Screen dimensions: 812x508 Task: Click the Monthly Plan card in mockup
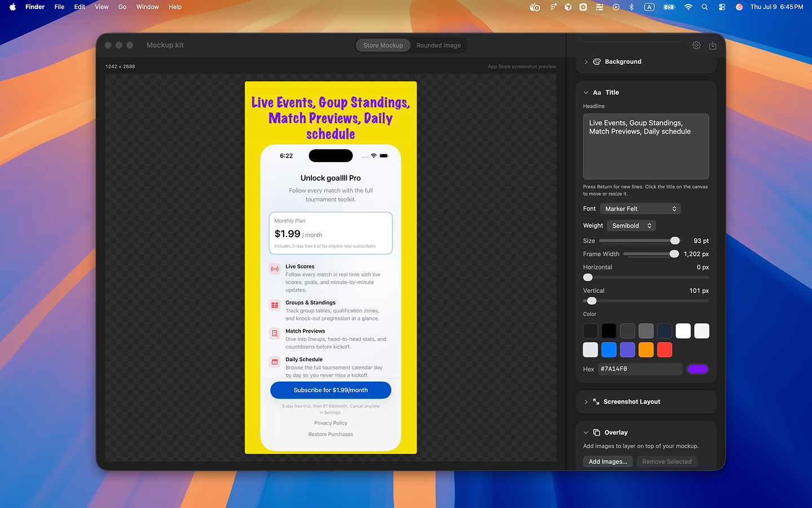click(x=331, y=233)
